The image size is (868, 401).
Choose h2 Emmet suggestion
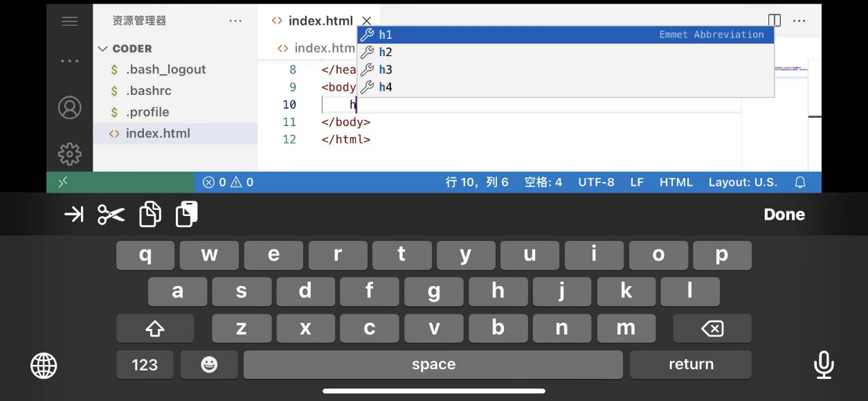[x=566, y=52]
